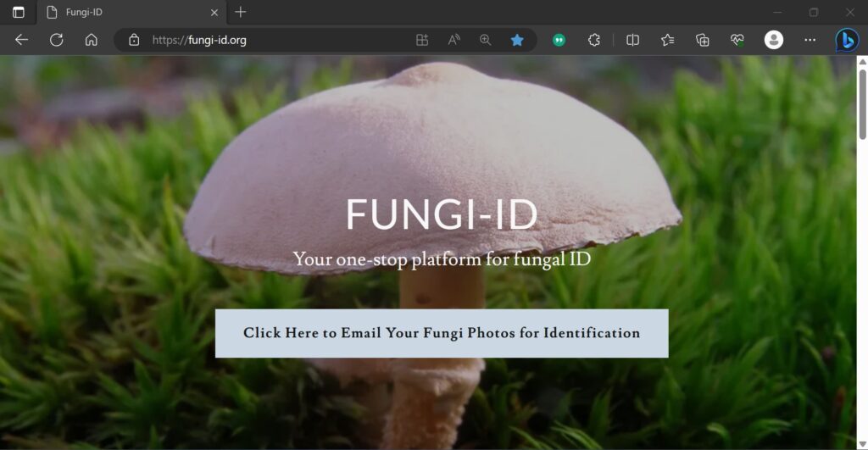
Task: Open Settings and more ellipsis menu
Action: pyautogui.click(x=810, y=40)
